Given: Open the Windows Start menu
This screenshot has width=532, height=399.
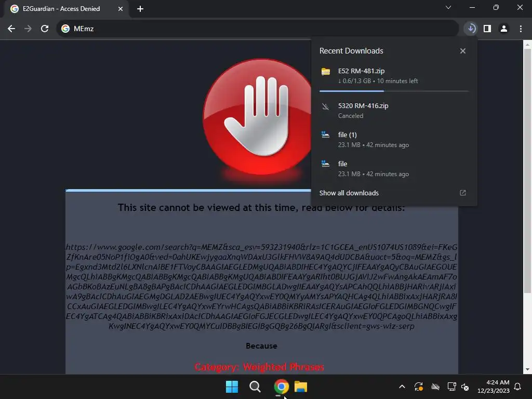Looking at the screenshot, I should pyautogui.click(x=232, y=387).
